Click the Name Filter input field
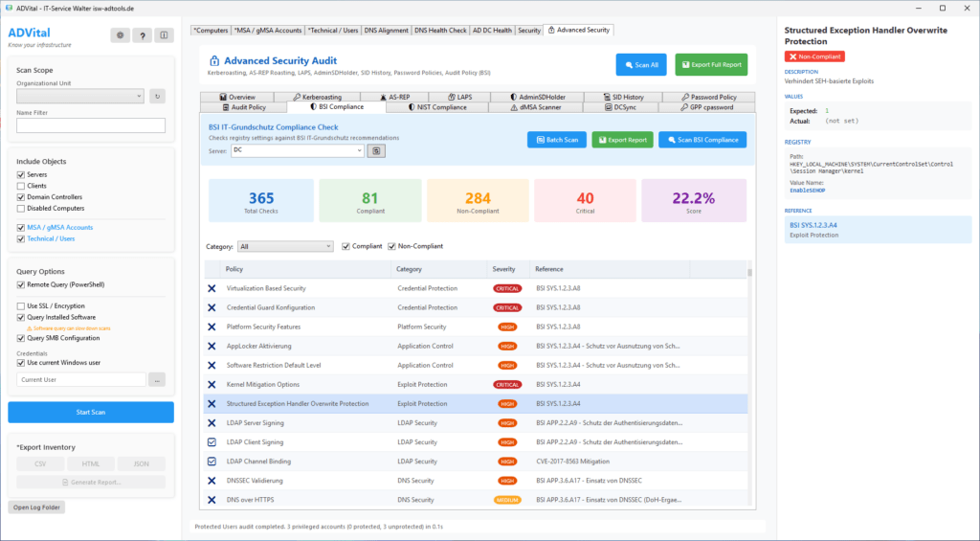The width and height of the screenshot is (980, 541). pyautogui.click(x=91, y=125)
